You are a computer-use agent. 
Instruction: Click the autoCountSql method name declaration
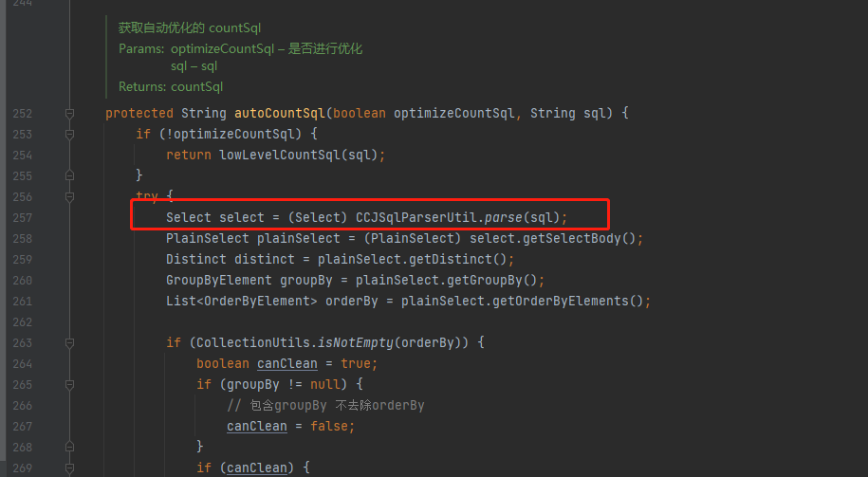[x=280, y=114]
